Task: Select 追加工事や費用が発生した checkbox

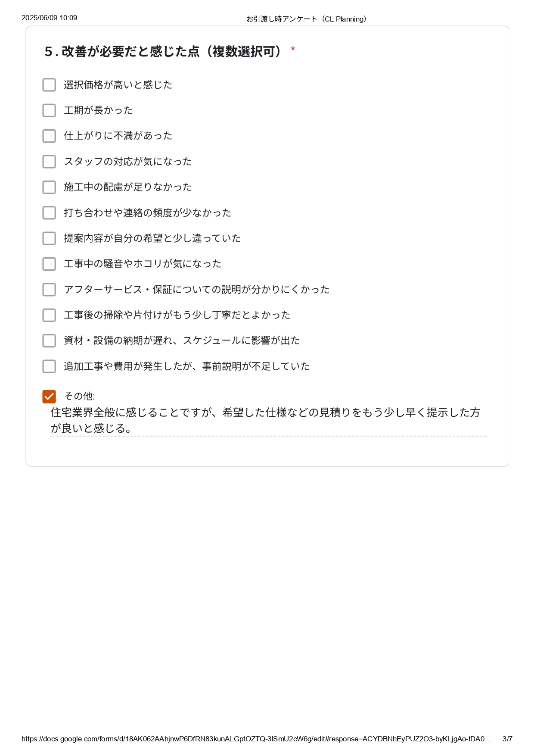Action: [49, 366]
